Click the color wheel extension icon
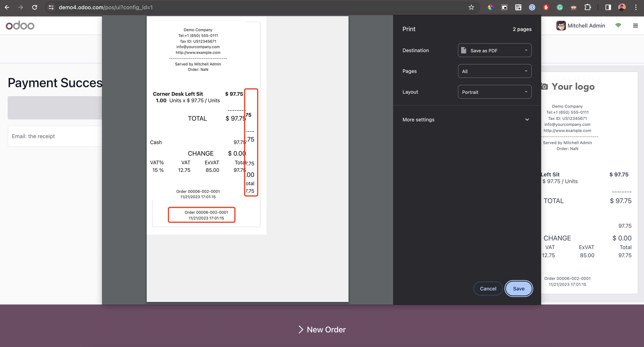Viewport: 644px width, 347px height. click(491, 7)
